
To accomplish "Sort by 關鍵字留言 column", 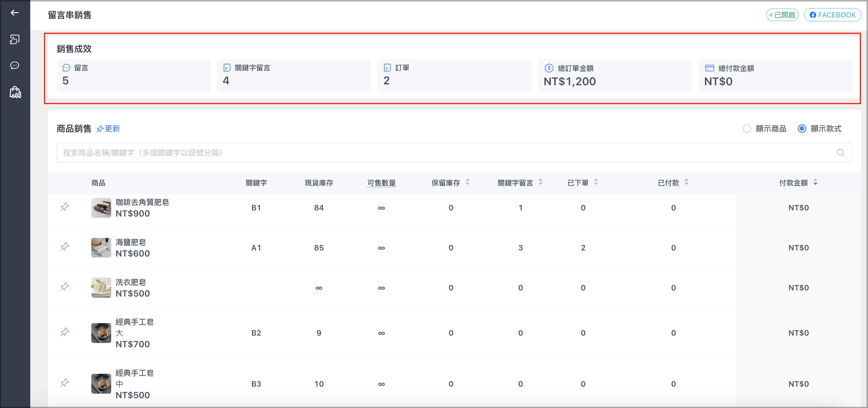I will pos(541,182).
